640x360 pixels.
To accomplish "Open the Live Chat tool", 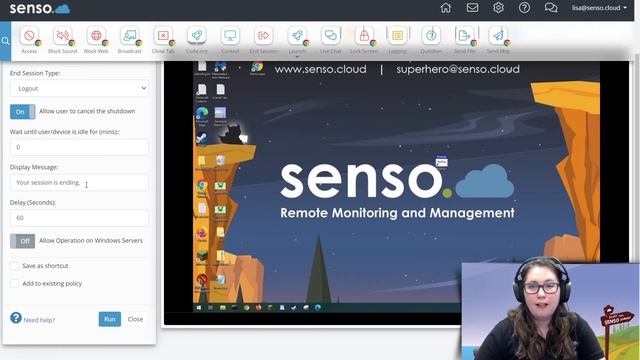I will pos(330,40).
